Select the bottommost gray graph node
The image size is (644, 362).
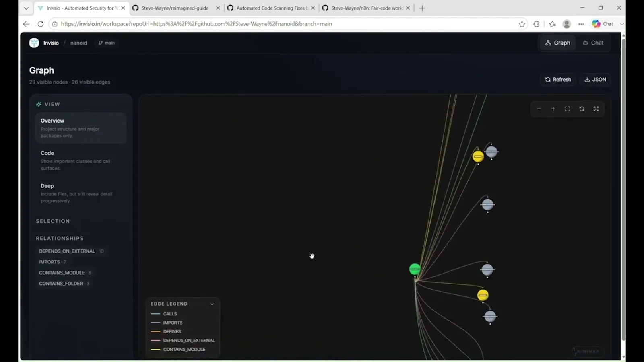(x=490, y=317)
